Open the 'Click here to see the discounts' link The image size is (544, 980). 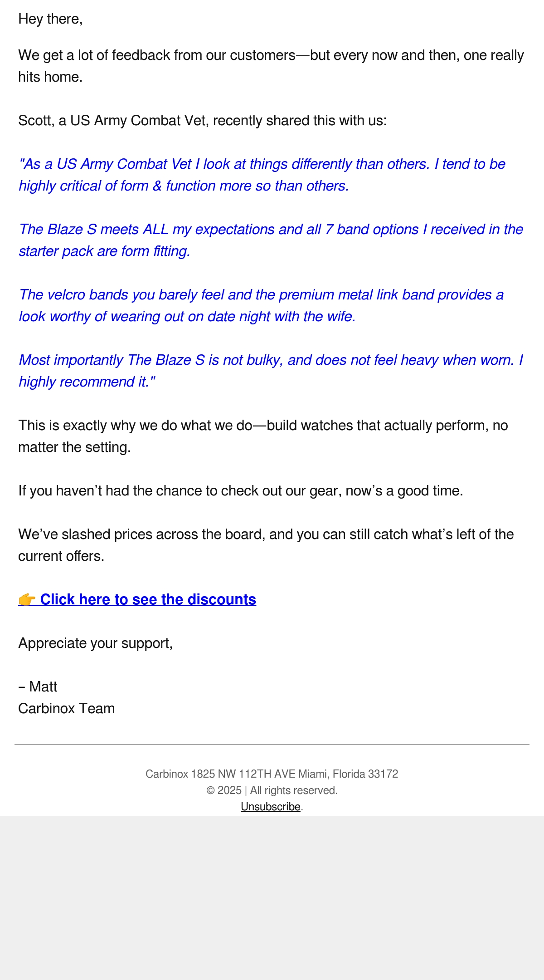(137, 599)
